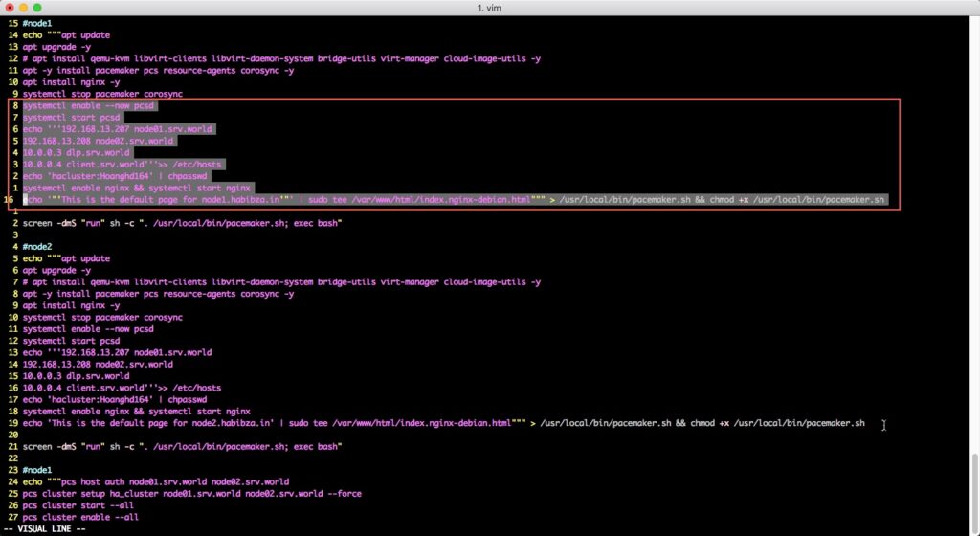Place cursor on line 15 '#node1' at the top

(x=37, y=23)
